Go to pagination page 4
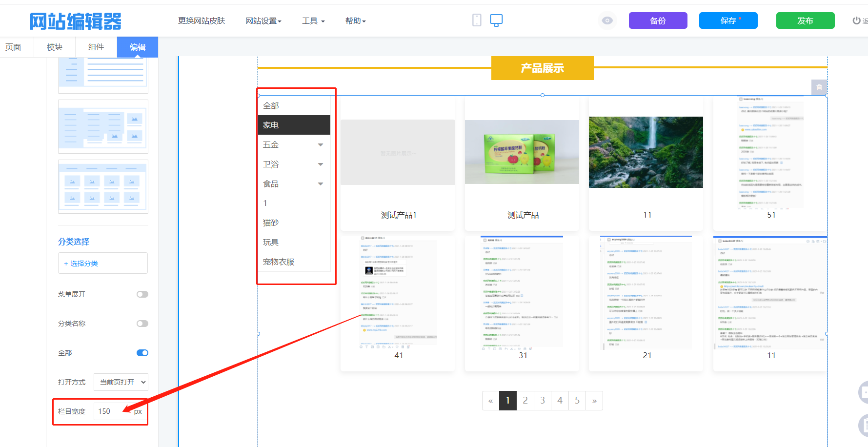This screenshot has height=447, width=868. (560, 401)
